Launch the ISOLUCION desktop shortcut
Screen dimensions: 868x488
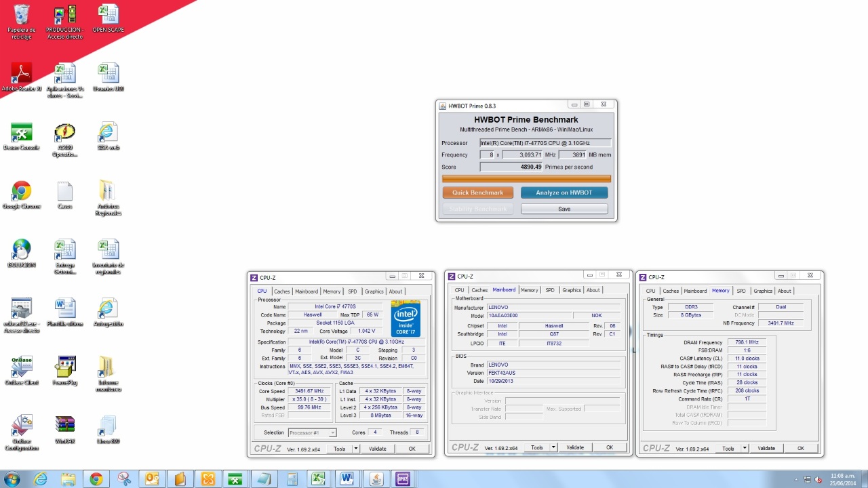coord(22,253)
